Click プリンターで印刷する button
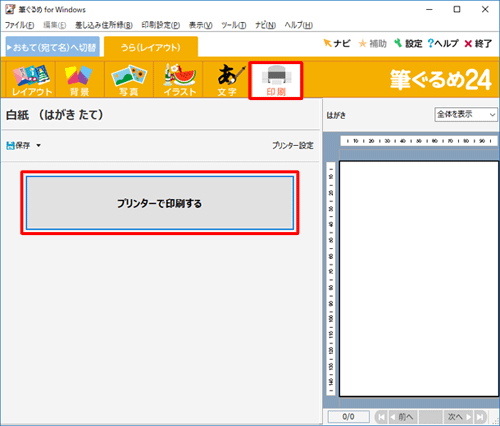Image resolution: width=500 pixels, height=426 pixels. tap(160, 203)
